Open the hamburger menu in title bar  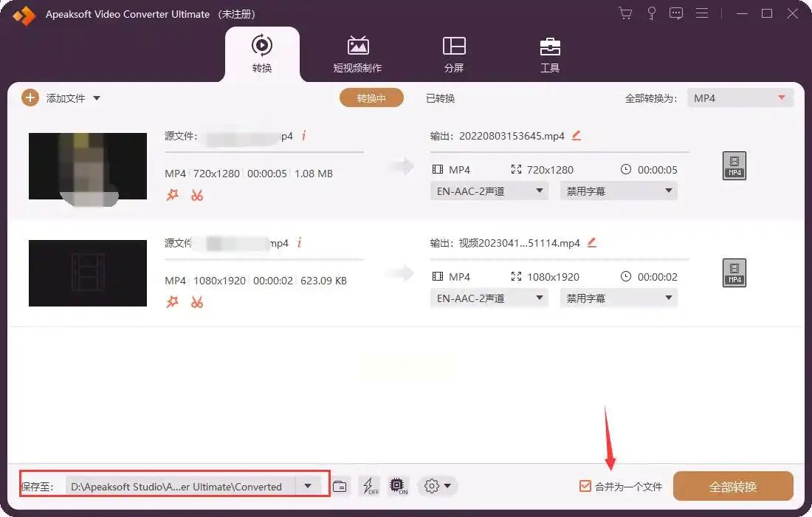click(x=702, y=13)
